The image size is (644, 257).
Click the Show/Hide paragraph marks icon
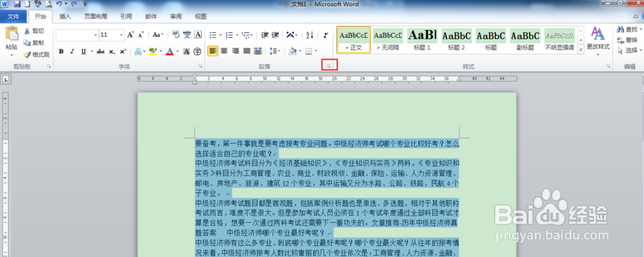click(326, 35)
